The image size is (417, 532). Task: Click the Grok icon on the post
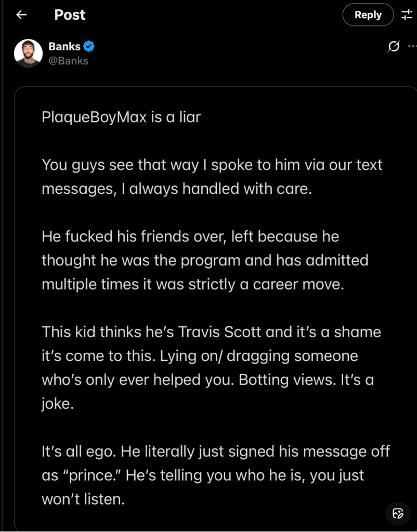pos(394,47)
